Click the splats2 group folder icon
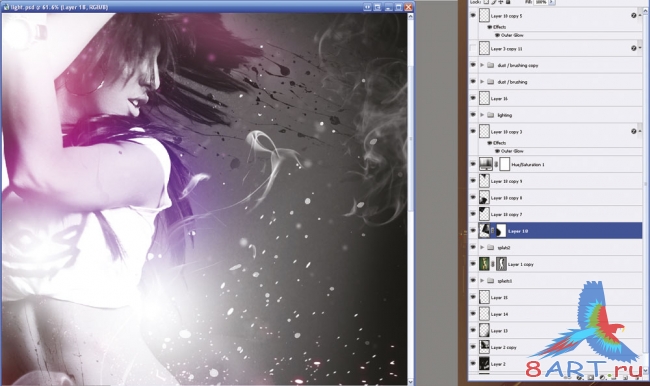 (x=490, y=248)
